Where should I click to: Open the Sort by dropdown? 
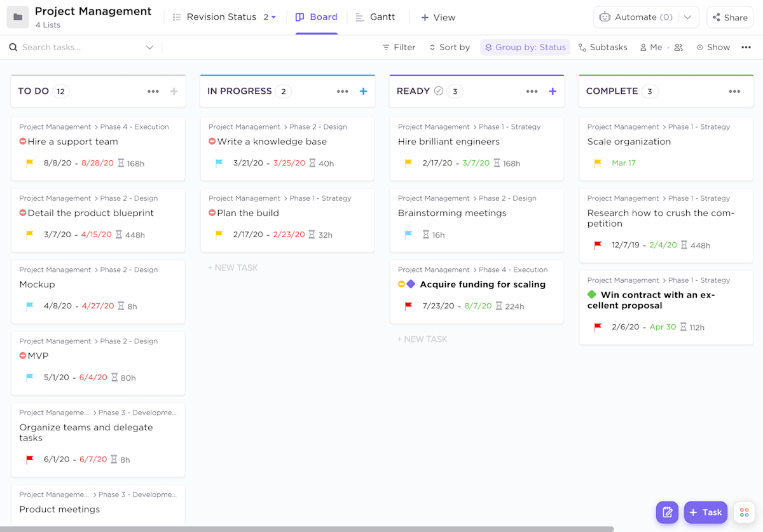point(450,47)
